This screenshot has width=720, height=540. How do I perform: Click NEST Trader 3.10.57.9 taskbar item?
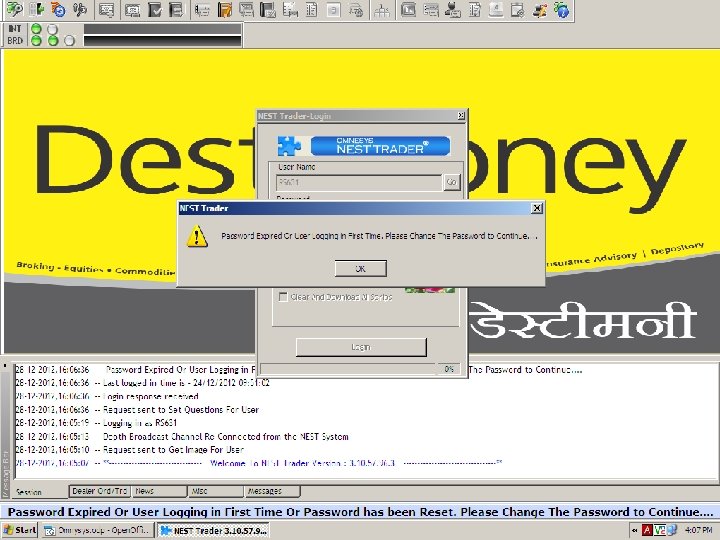click(213, 530)
